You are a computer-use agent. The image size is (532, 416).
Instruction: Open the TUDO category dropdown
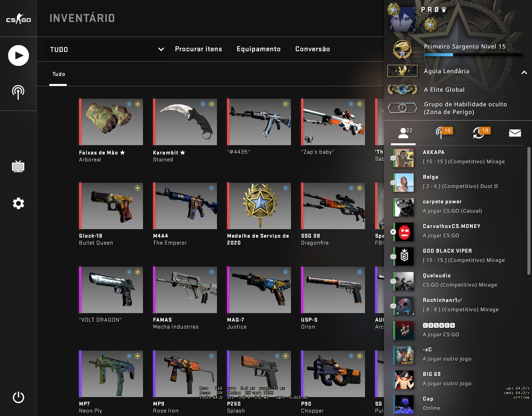[x=107, y=49]
